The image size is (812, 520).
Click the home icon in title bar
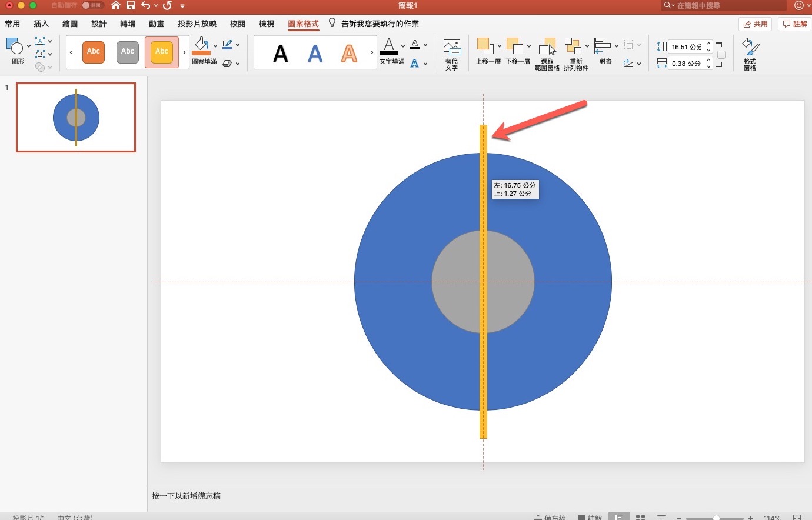point(116,5)
